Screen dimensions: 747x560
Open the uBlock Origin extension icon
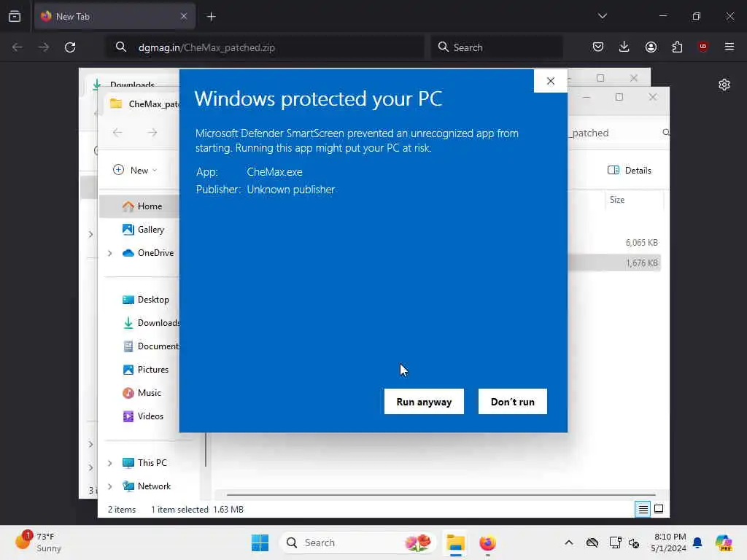point(703,47)
